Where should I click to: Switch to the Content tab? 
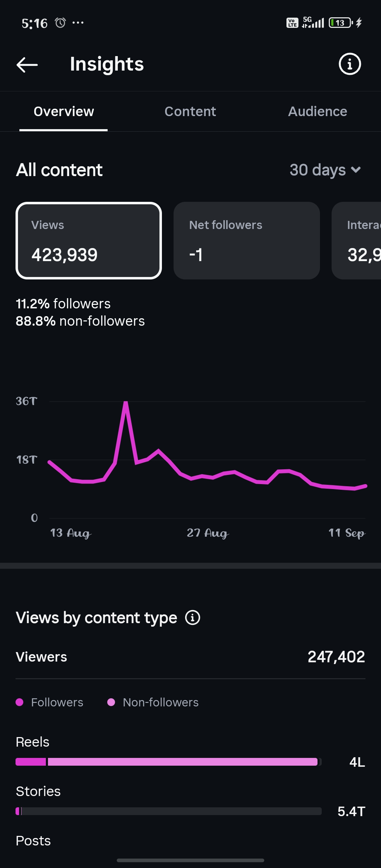pos(190,111)
